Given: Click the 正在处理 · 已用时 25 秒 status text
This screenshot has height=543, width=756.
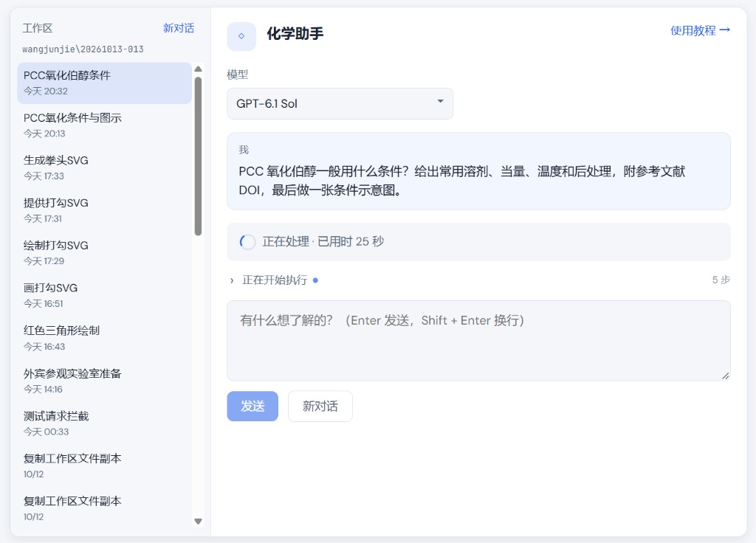Looking at the screenshot, I should click(x=323, y=241).
